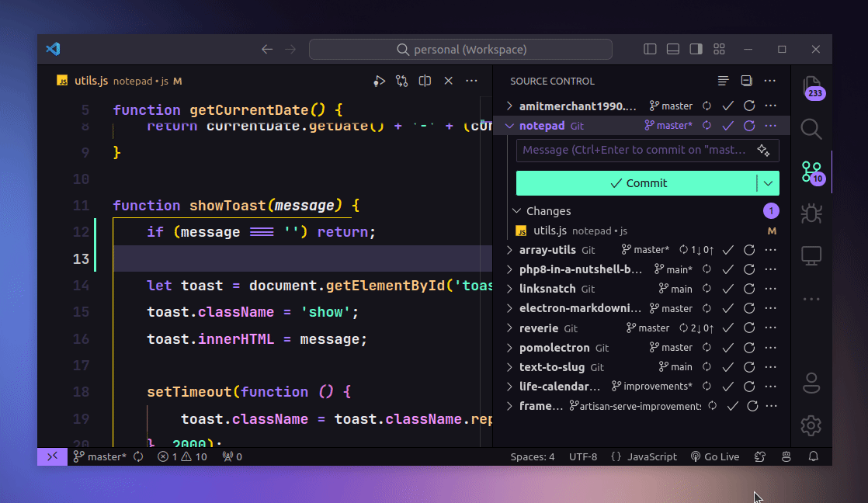Viewport: 868px width, 503px height.
Task: Collapse the Changes section
Action: [x=517, y=210]
